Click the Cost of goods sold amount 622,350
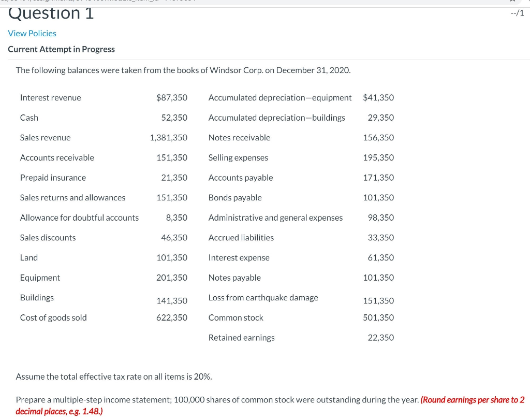The image size is (530, 420). coord(172,317)
